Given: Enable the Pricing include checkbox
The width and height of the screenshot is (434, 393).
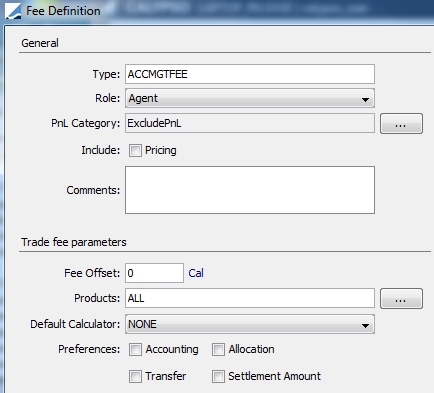Looking at the screenshot, I should pos(135,151).
